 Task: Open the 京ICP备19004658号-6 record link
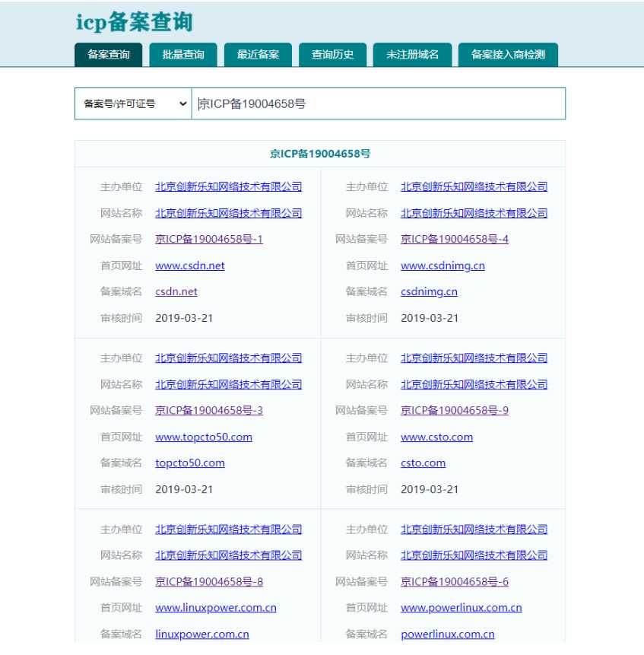pos(455,581)
